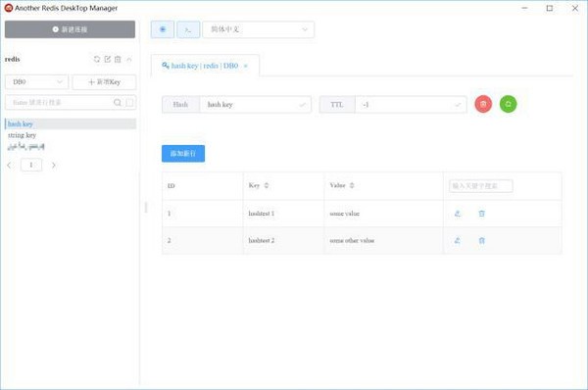This screenshot has width=588, height=390.
Task: Delete the 'hashtest 2' row
Action: coord(482,240)
